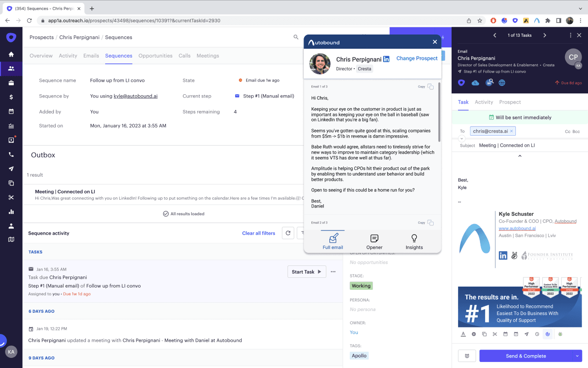Click the send-later paper plane icon in composer
Image resolution: width=588 pixels, height=368 pixels.
tap(526, 334)
